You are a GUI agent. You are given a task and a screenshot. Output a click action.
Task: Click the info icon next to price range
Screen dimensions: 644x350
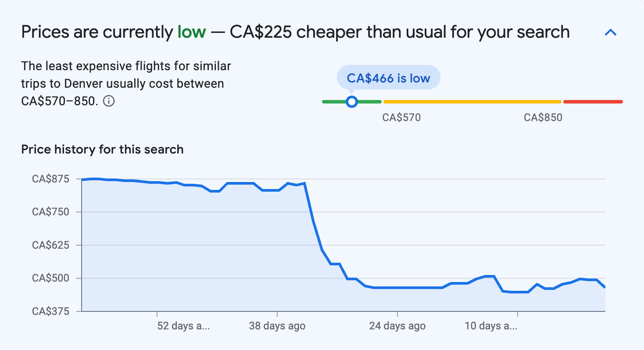click(109, 101)
